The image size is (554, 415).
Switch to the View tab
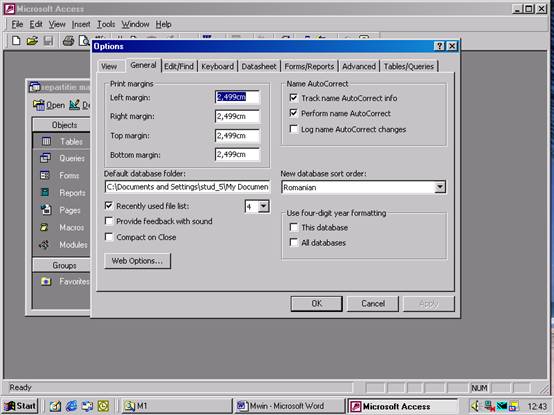(x=109, y=66)
